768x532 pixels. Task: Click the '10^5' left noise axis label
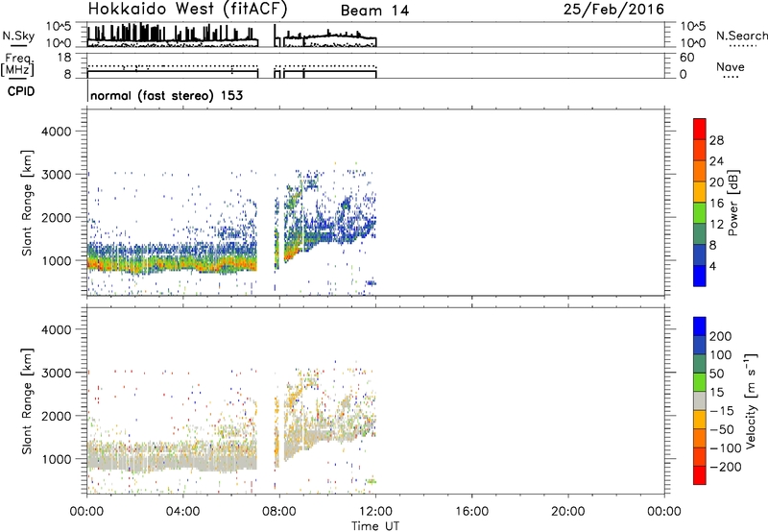[x=59, y=27]
